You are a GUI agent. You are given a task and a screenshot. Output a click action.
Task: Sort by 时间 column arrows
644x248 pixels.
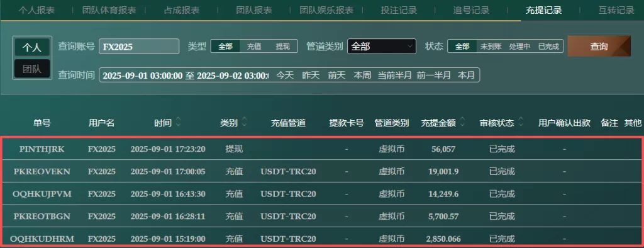coord(178,123)
